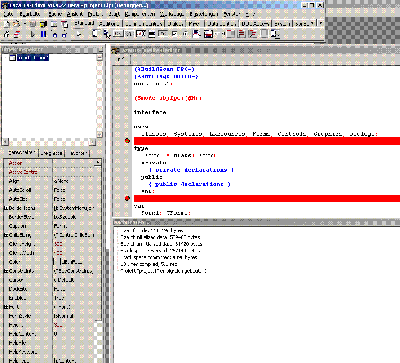Select the Form1 node in Object Inspector tree
400x363 pixels.
(x=33, y=58)
